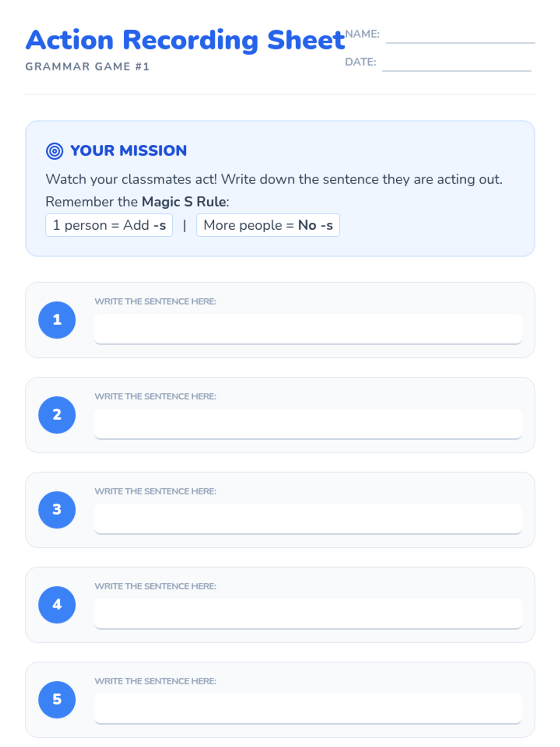Click the "1 person = Add -s" chip
The height and width of the screenshot is (747, 560).
click(x=109, y=225)
